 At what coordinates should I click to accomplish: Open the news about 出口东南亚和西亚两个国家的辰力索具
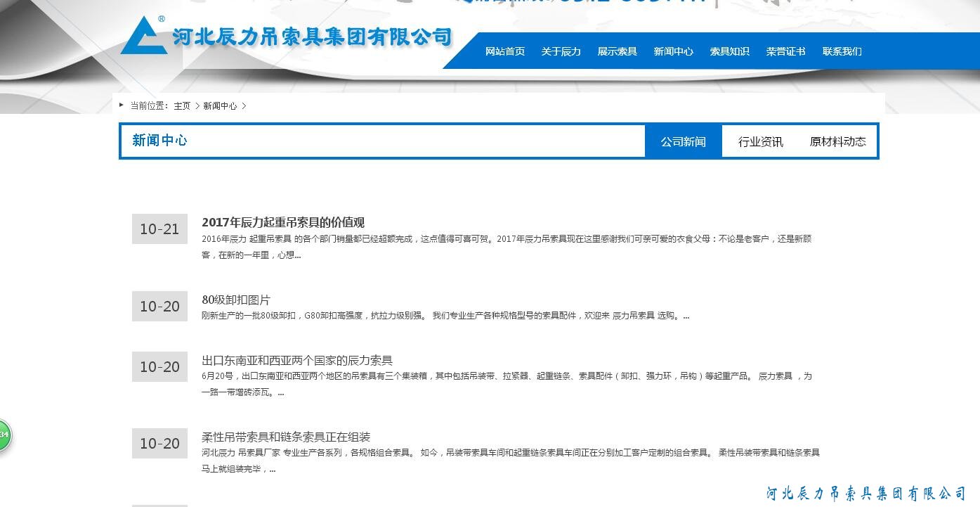click(296, 360)
